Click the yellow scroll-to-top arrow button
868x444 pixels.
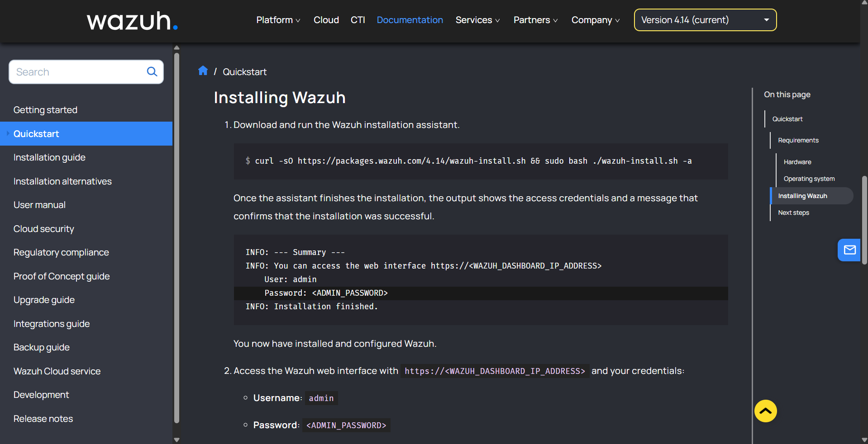coord(765,411)
